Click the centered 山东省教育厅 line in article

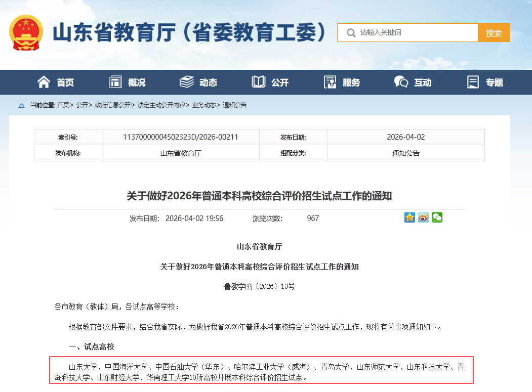259,246
